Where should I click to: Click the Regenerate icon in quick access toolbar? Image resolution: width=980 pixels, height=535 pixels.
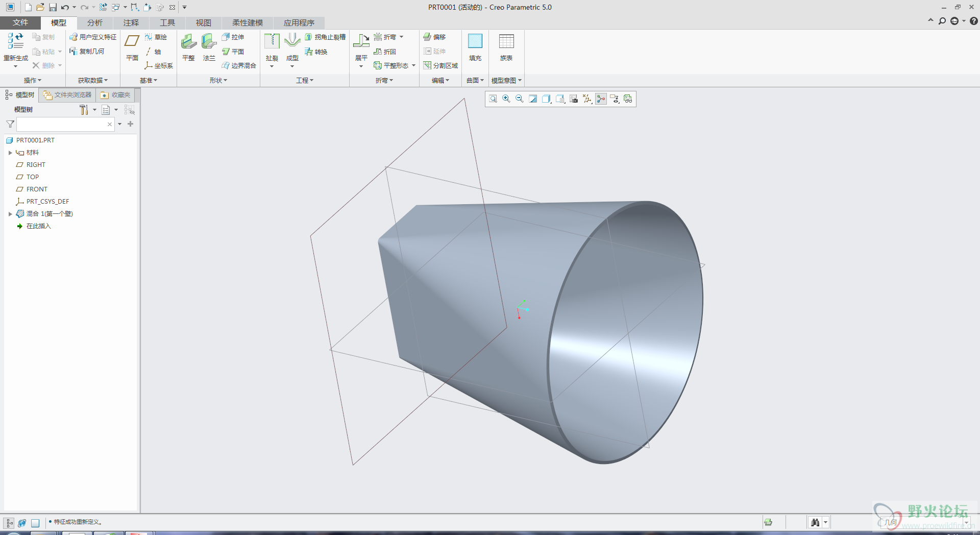coord(103,7)
